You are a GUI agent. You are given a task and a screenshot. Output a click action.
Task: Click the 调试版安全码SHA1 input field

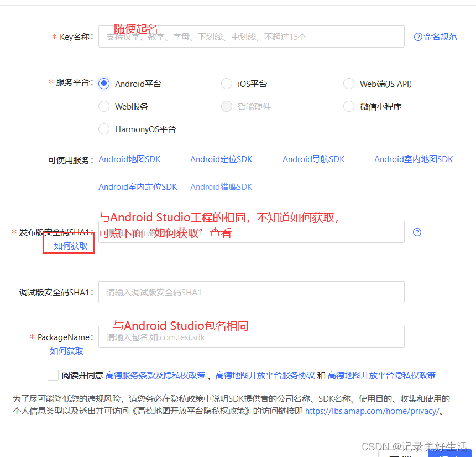252,292
